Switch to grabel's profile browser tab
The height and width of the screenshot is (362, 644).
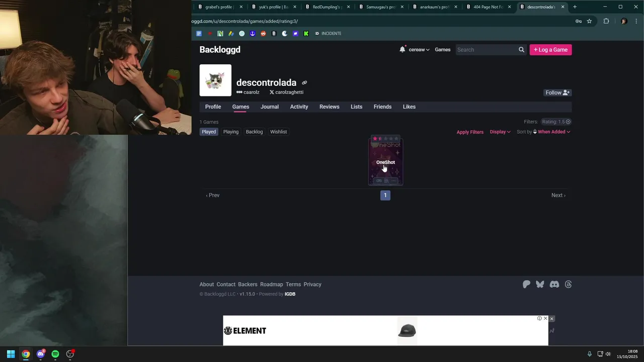click(x=220, y=7)
